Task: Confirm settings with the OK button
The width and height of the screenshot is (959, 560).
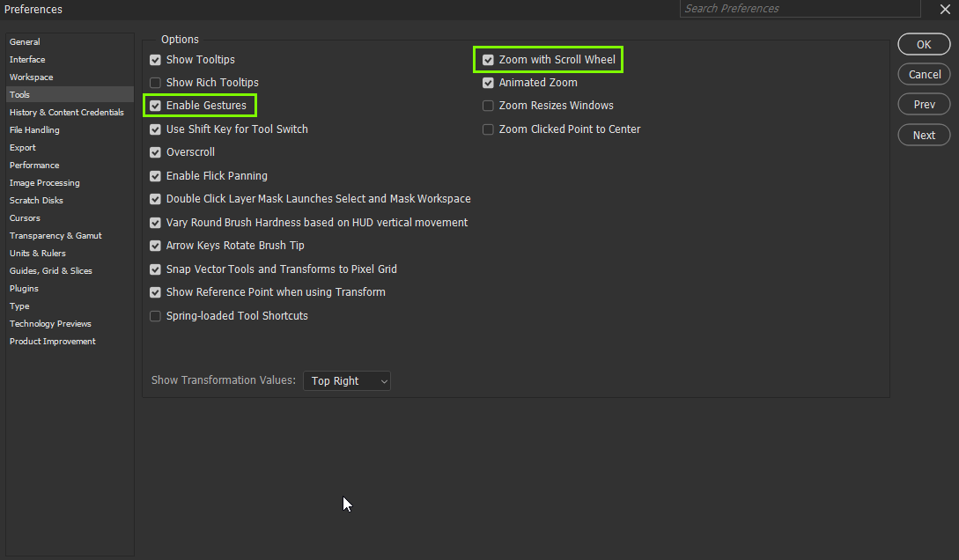Action: 923,43
